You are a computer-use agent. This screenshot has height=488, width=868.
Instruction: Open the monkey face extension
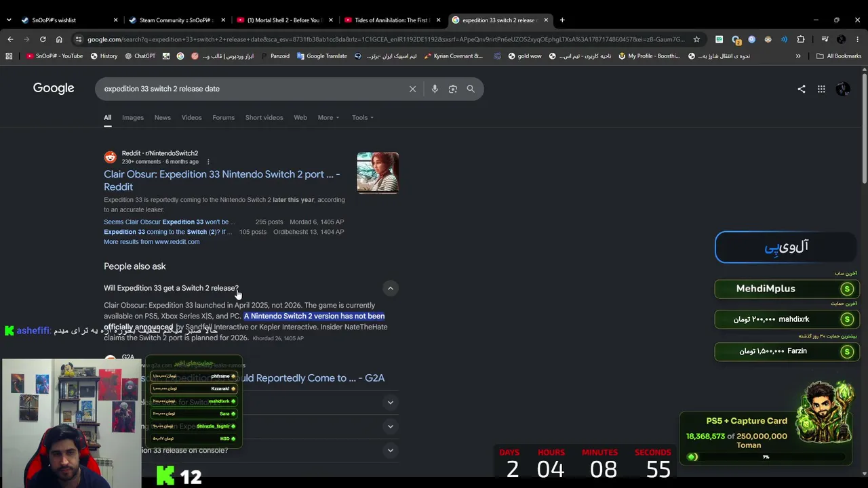768,39
